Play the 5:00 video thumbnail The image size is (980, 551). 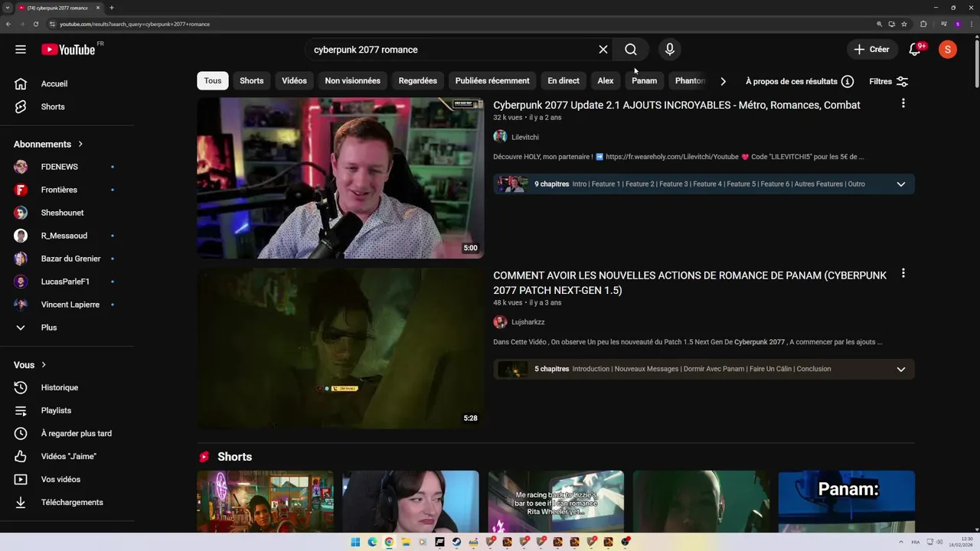(x=341, y=178)
